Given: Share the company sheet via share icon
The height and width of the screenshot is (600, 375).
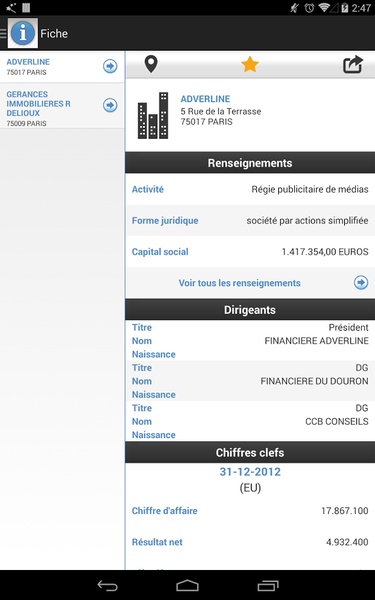Looking at the screenshot, I should tap(352, 64).
